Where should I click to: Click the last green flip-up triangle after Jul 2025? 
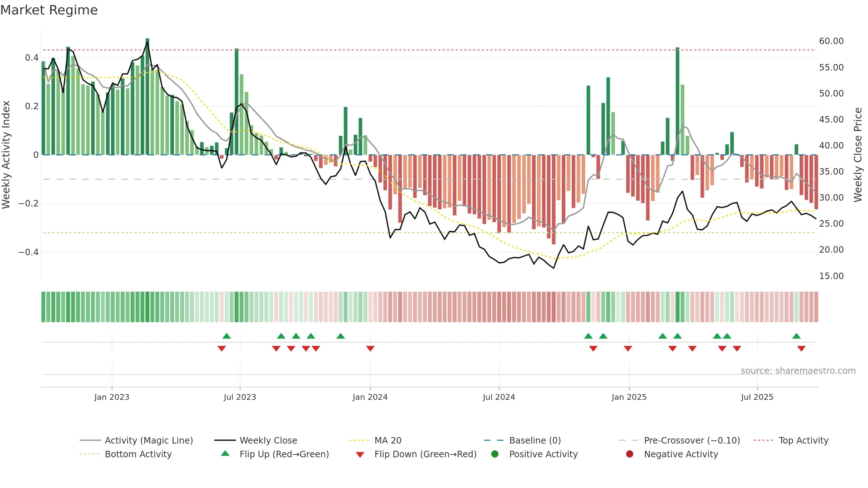pos(796,336)
